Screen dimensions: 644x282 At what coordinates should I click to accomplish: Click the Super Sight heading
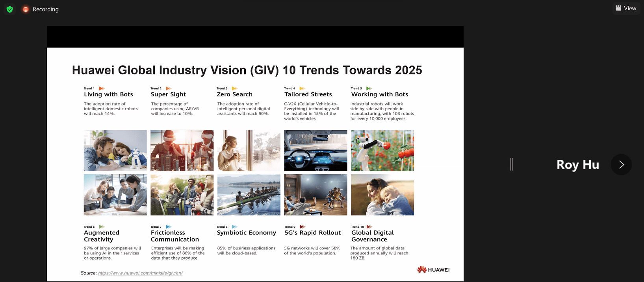168,94
